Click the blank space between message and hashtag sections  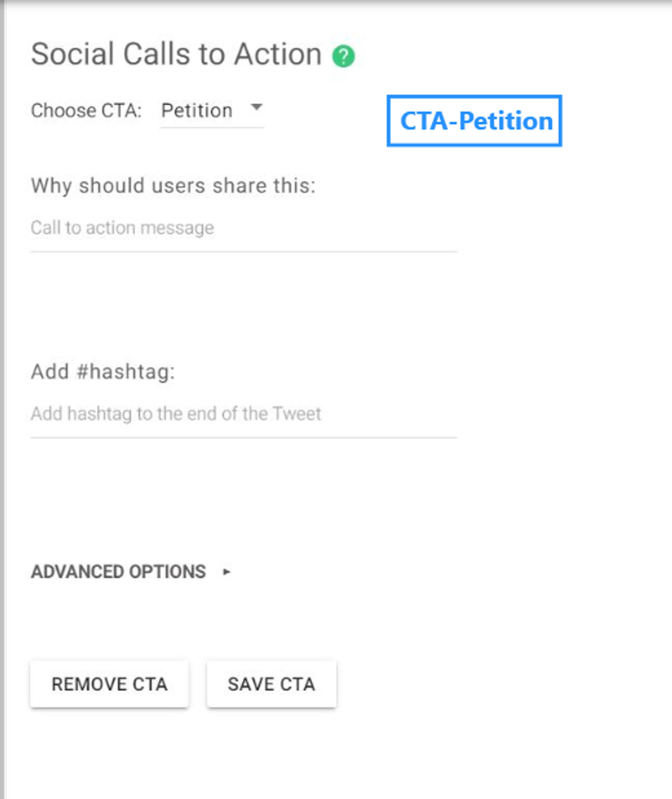click(x=243, y=309)
